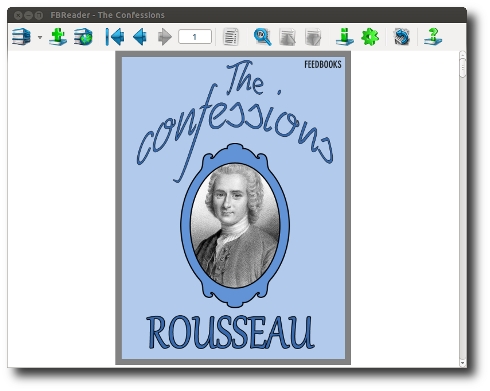Open the library books icon
Screen dimensions: 490x391
coord(21,37)
